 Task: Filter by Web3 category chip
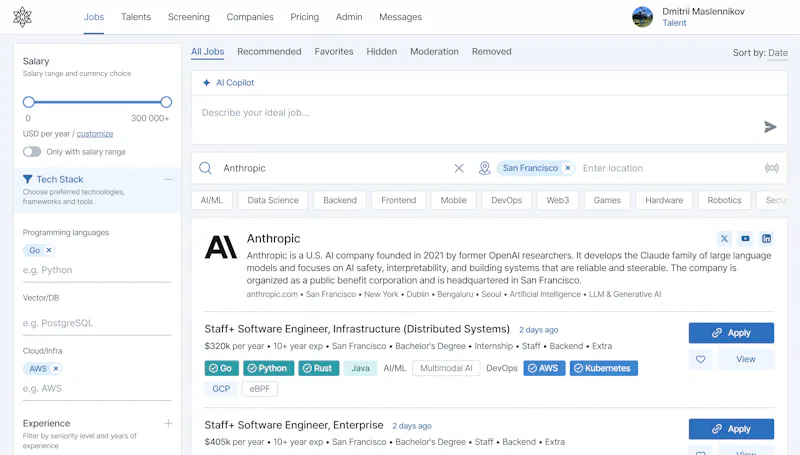coord(558,200)
